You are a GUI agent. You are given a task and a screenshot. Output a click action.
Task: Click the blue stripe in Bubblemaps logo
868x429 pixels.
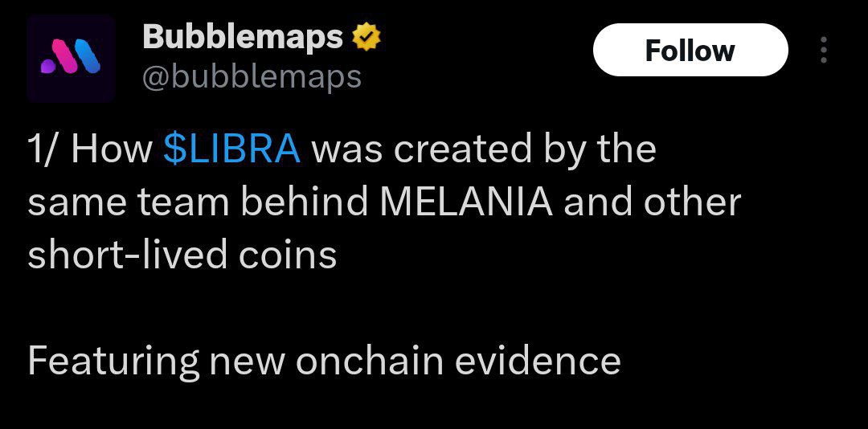(x=88, y=56)
